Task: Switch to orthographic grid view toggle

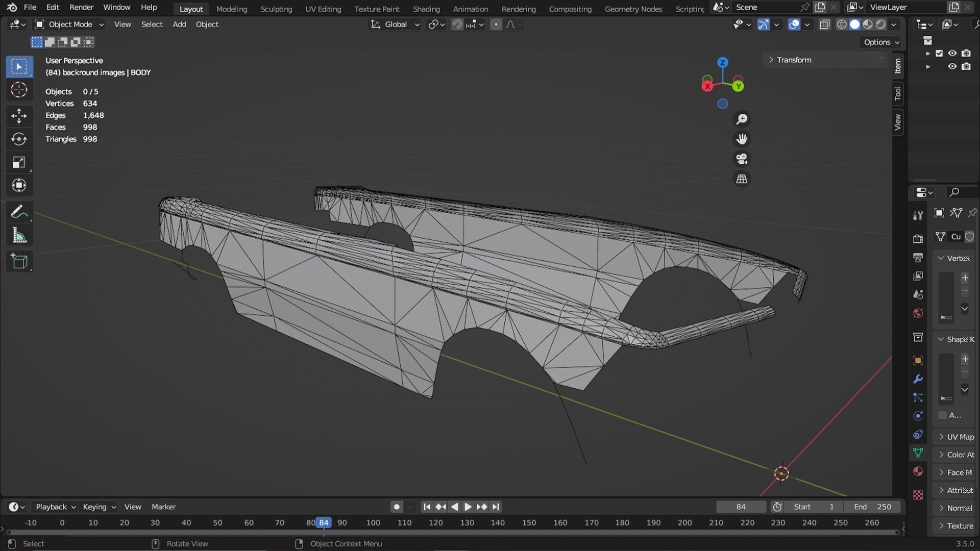Action: coord(742,179)
